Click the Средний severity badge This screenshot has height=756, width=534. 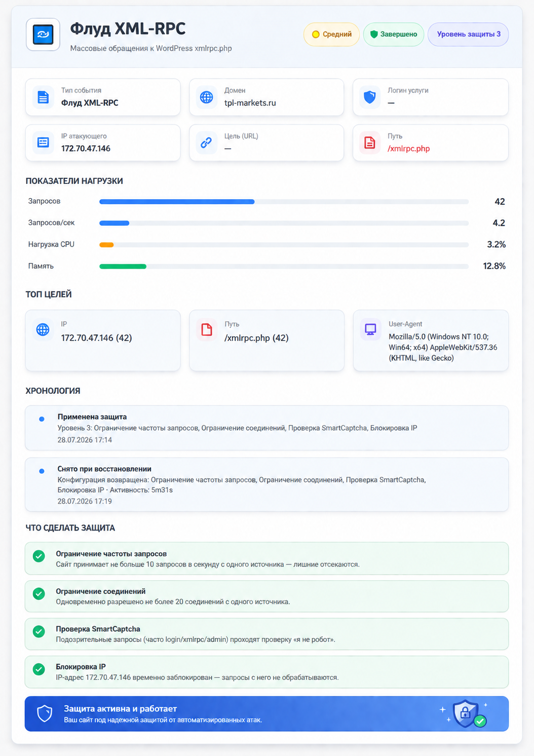pos(331,34)
